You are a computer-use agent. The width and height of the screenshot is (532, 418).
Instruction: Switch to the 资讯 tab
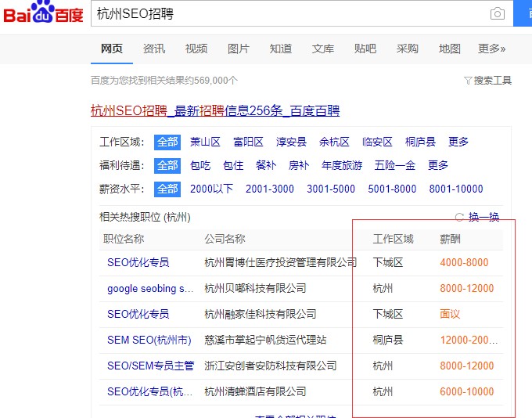click(x=154, y=49)
